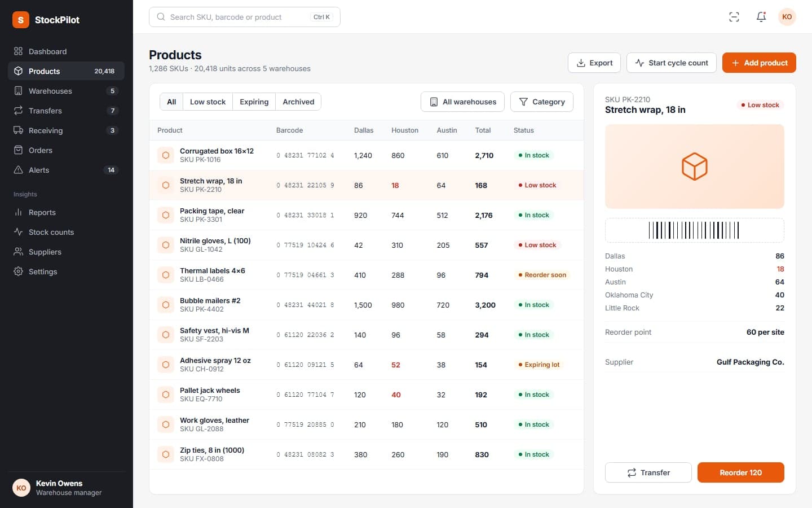Click the Transfer button in detail panel
Screen dimensions: 812x508
(x=648, y=472)
